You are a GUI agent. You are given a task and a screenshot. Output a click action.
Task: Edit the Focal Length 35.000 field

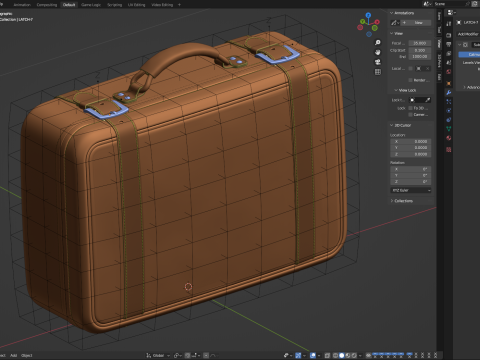420,43
